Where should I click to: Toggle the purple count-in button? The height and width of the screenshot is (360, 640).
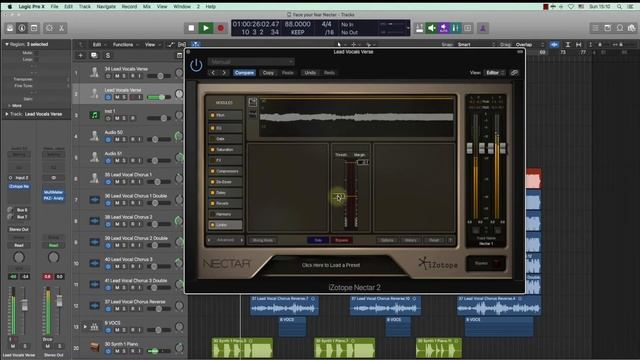(x=444, y=28)
